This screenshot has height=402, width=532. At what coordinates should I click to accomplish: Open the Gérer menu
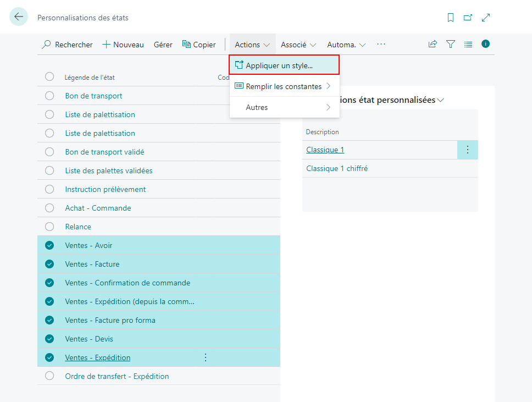(x=163, y=45)
